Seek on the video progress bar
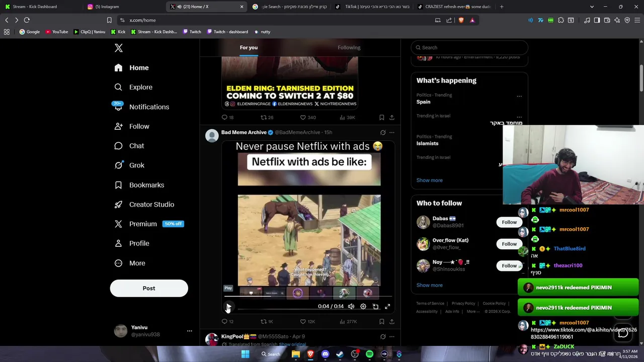Viewport: 644px width, 362px height. (308, 297)
